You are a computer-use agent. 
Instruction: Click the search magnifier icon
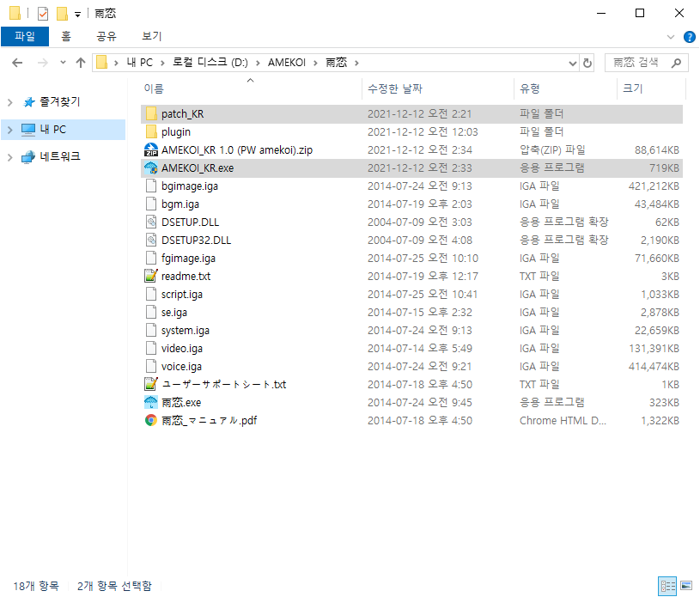[x=676, y=63]
